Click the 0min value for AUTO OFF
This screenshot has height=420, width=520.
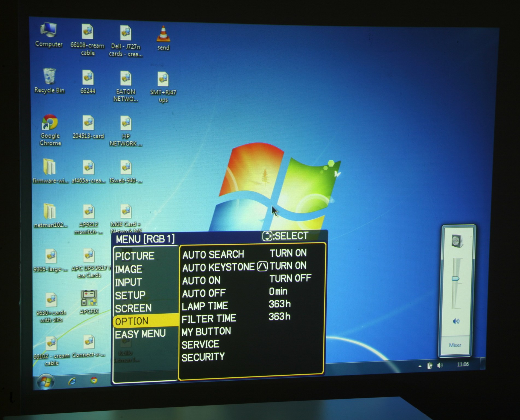pyautogui.click(x=278, y=291)
